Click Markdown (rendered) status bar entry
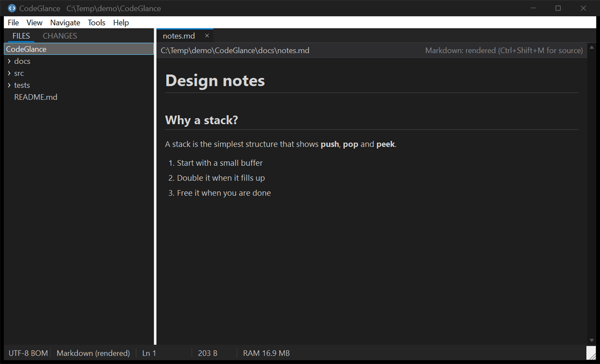600x364 pixels. tap(93, 353)
